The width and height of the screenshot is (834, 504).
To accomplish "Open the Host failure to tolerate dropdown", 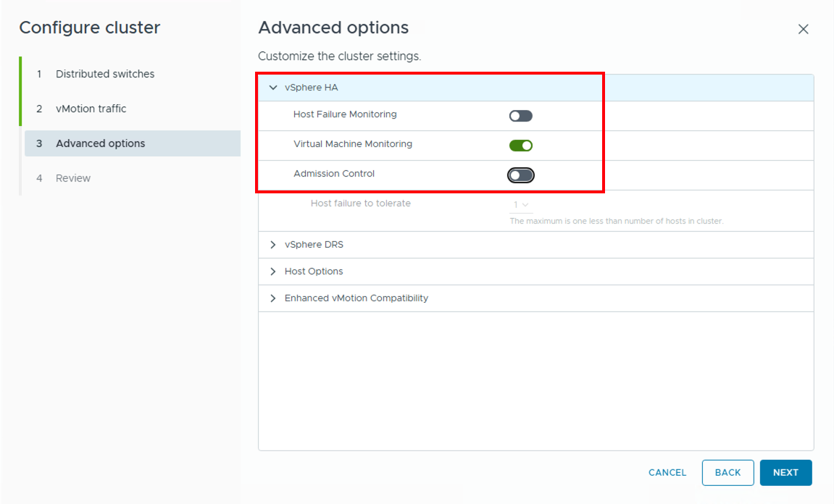I will 520,204.
